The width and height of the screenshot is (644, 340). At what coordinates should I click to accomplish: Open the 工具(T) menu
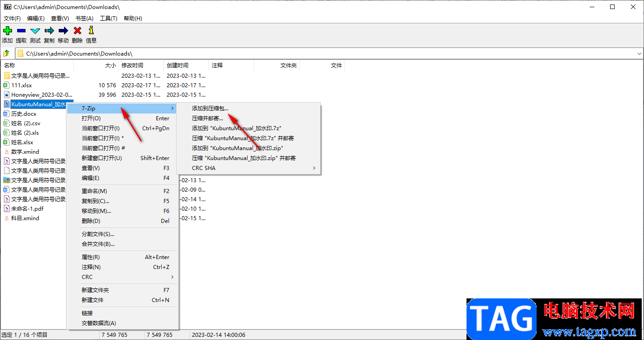point(108,19)
